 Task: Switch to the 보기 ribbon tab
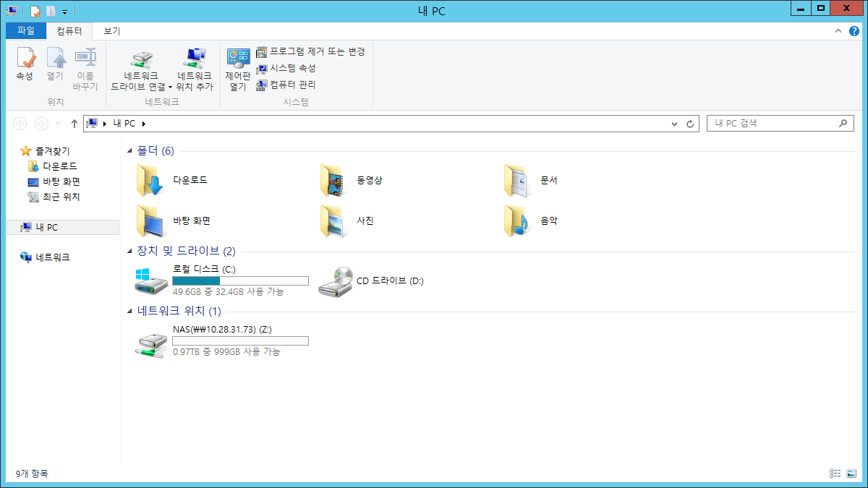(111, 31)
